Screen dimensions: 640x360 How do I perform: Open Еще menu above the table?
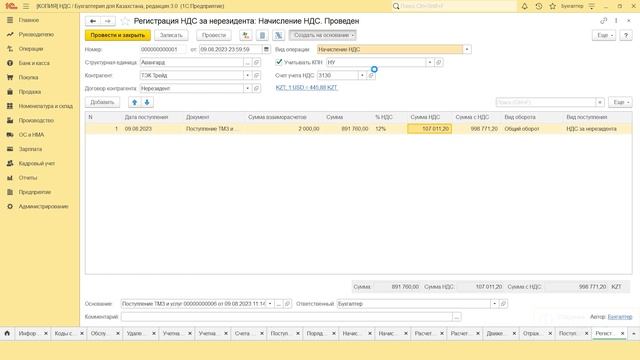pos(620,102)
